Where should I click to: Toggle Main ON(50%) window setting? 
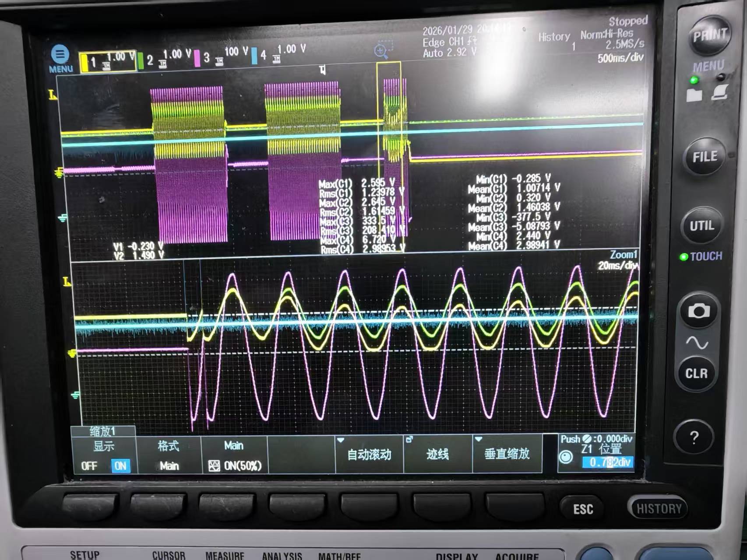(235, 455)
